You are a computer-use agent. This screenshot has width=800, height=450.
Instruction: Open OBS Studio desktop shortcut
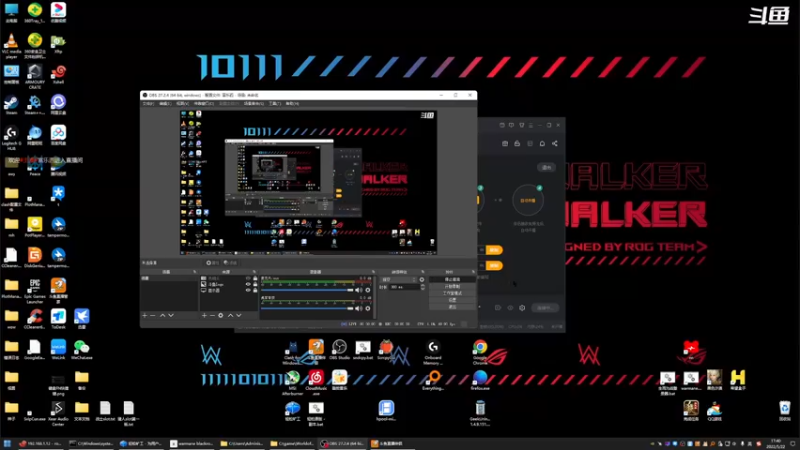coord(339,350)
